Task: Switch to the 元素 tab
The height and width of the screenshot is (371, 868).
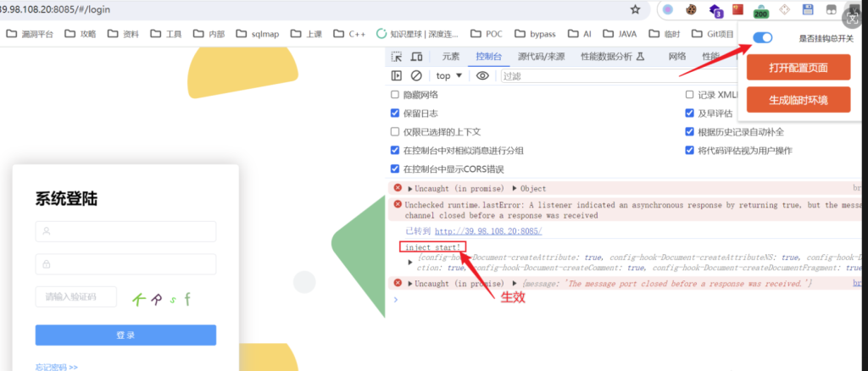Action: pyautogui.click(x=450, y=57)
